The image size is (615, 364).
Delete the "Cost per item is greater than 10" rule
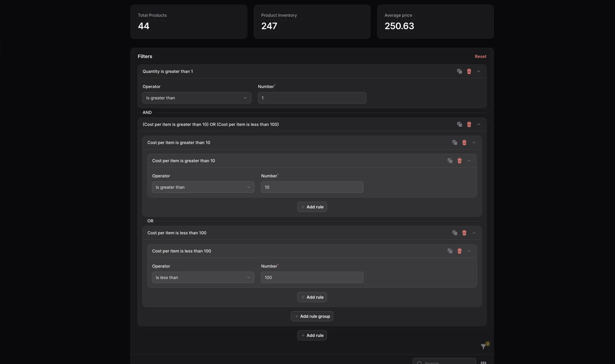tap(459, 161)
